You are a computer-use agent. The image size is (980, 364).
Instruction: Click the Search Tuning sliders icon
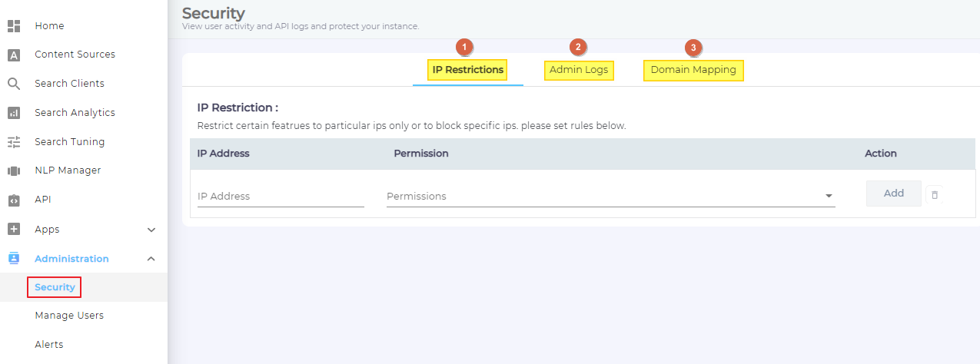pyautogui.click(x=14, y=142)
